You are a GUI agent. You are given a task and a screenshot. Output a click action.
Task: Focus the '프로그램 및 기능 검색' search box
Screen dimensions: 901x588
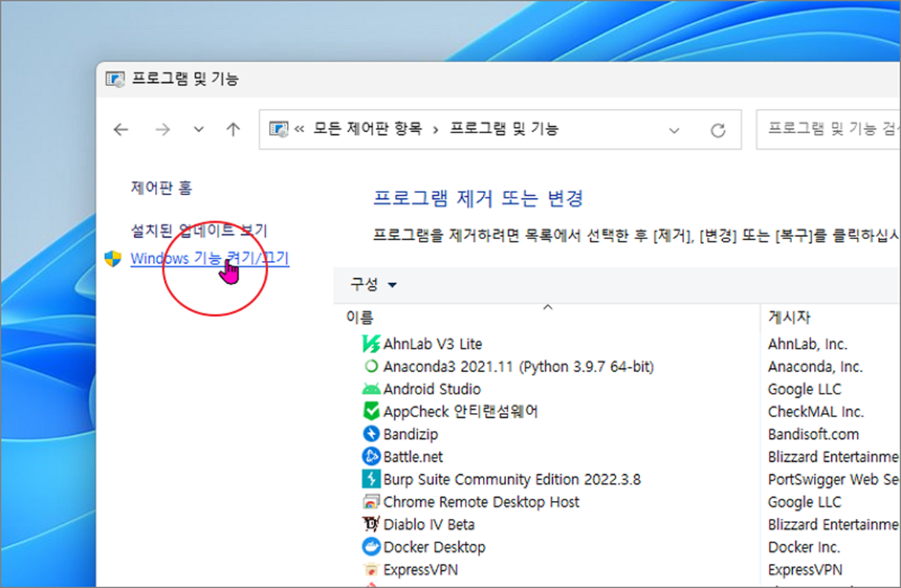point(828,130)
